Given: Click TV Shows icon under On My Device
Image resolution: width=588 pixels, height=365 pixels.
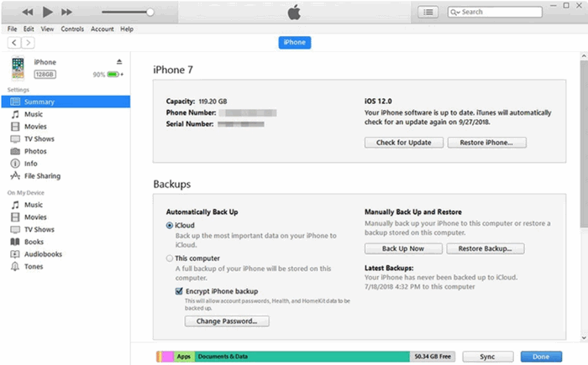Looking at the screenshot, I should point(15,229).
